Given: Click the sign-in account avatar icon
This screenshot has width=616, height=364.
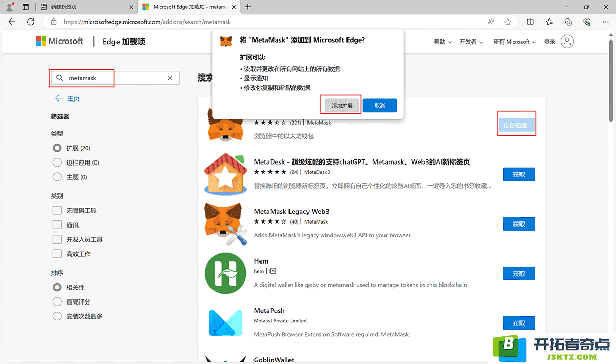Looking at the screenshot, I should (567, 42).
